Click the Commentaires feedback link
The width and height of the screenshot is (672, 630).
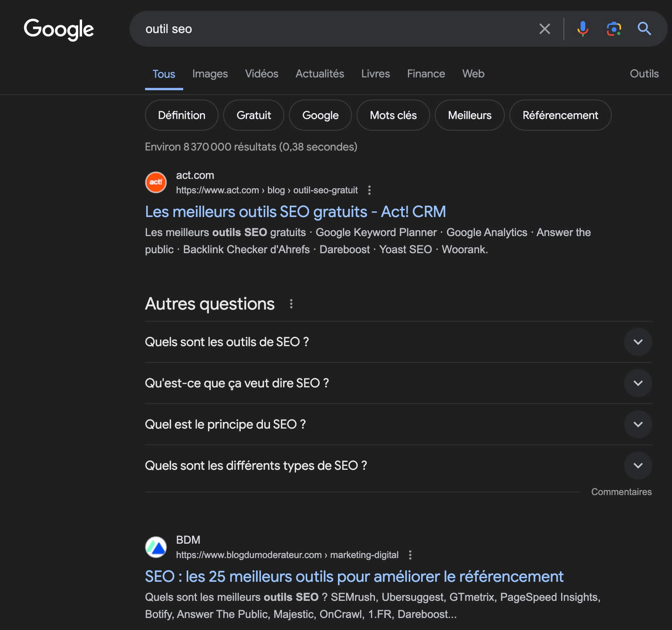coord(621,492)
